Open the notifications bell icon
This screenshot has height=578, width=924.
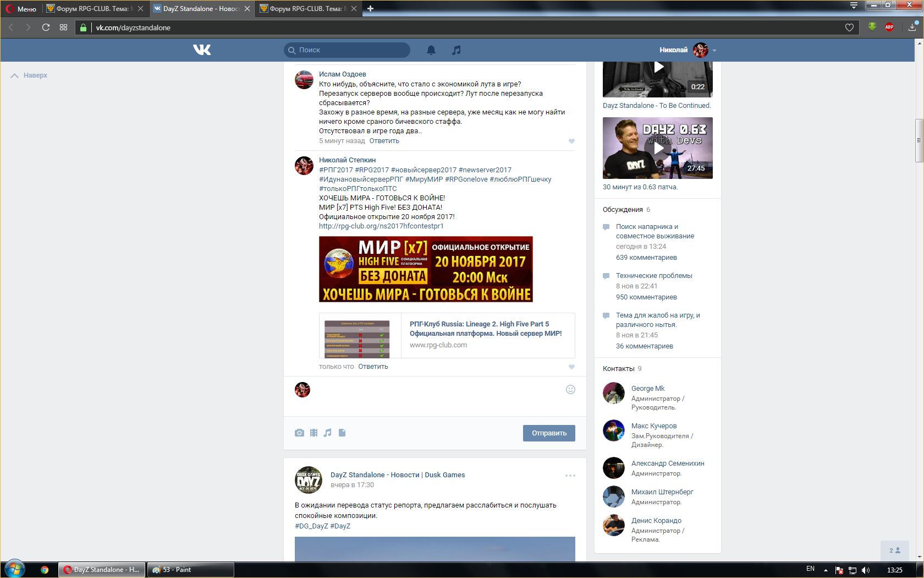[431, 50]
